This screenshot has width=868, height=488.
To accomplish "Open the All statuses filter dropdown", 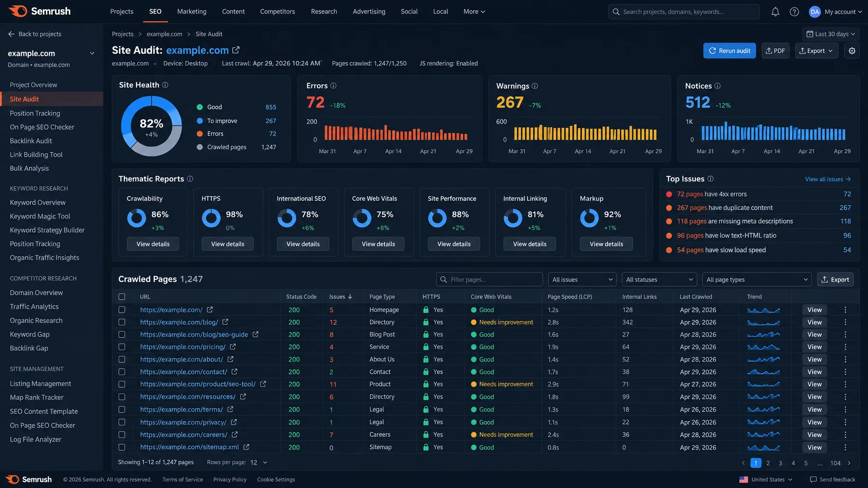I will click(x=659, y=280).
